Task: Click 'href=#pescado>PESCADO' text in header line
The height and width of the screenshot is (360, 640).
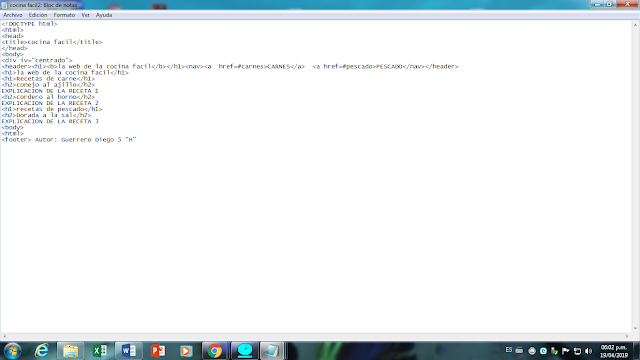Action: tap(363, 67)
